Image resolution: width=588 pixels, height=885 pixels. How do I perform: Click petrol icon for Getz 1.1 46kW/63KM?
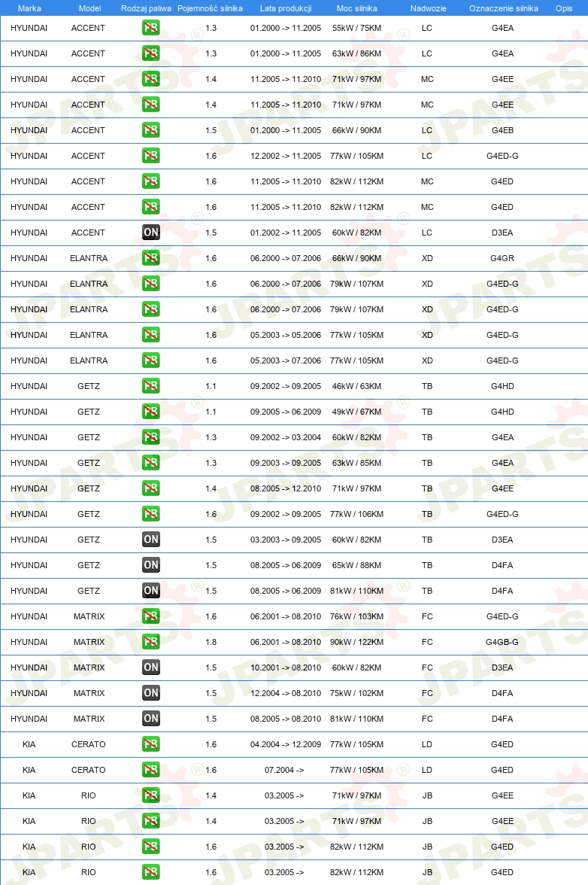150,386
